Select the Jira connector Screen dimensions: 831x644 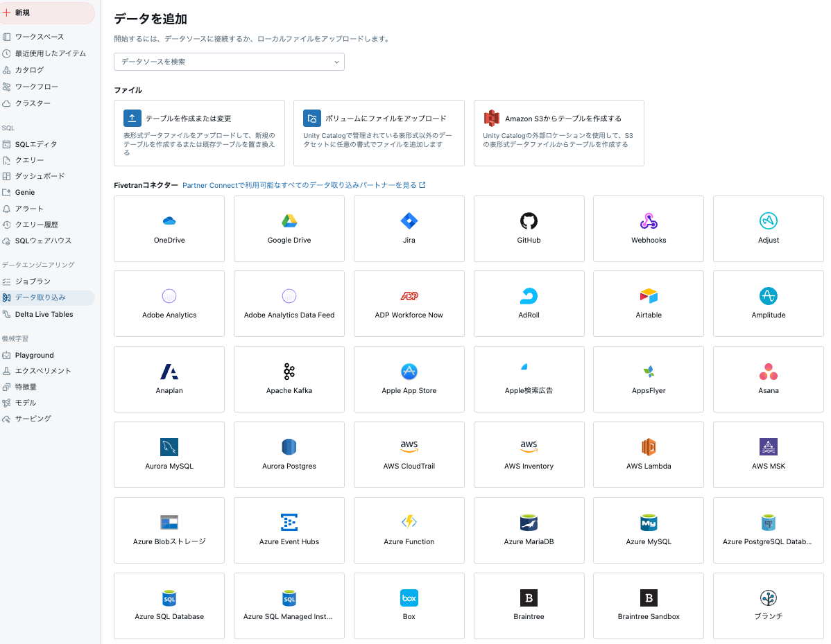409,229
